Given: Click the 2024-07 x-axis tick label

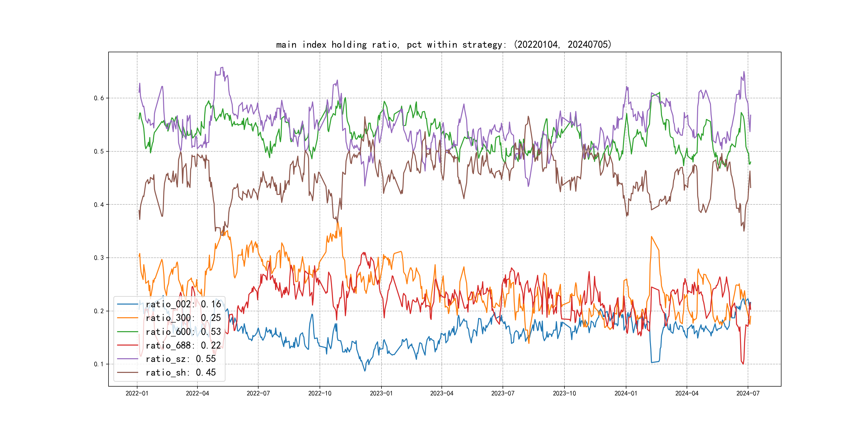Looking at the screenshot, I should pyautogui.click(x=748, y=393).
